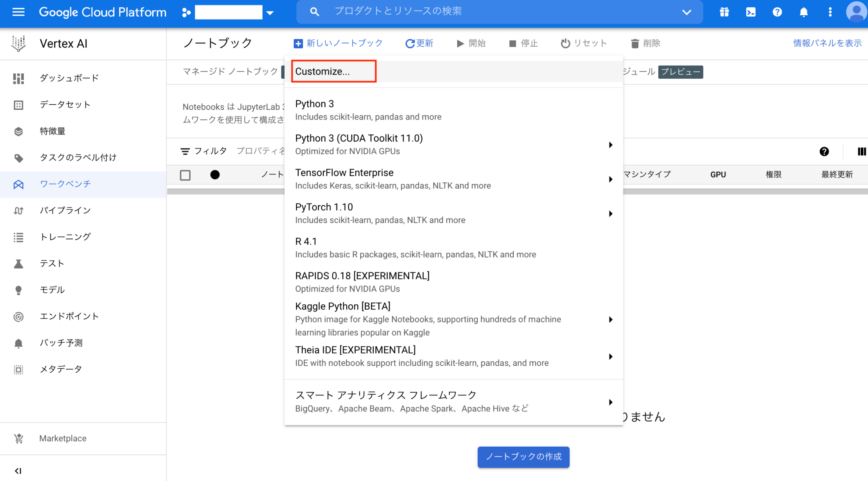Screen dimensions: 868x481
Task: Open the help question-mark icon in header
Action: 777,12
